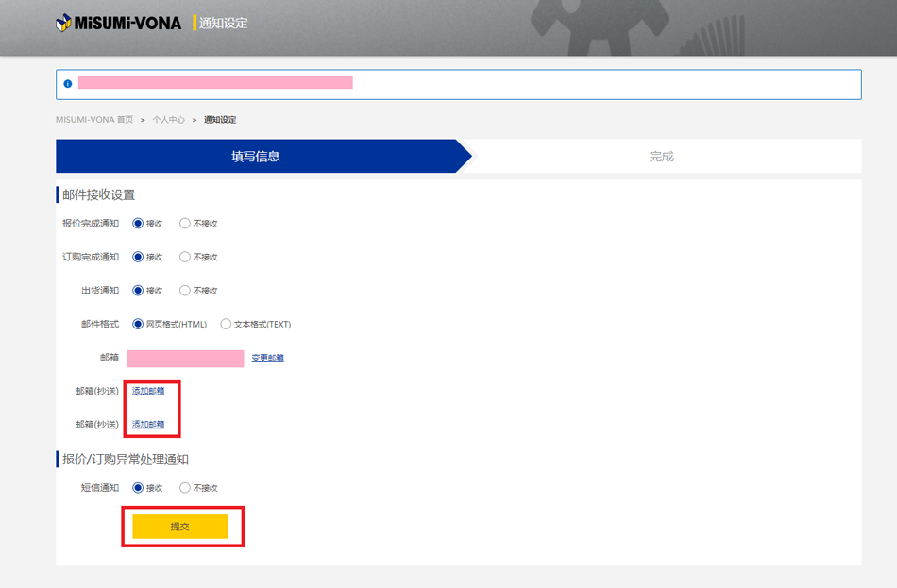The image size is (897, 588).
Task: Click the first 添加邮箱 link for 邮箱(抄送)
Action: tap(148, 391)
